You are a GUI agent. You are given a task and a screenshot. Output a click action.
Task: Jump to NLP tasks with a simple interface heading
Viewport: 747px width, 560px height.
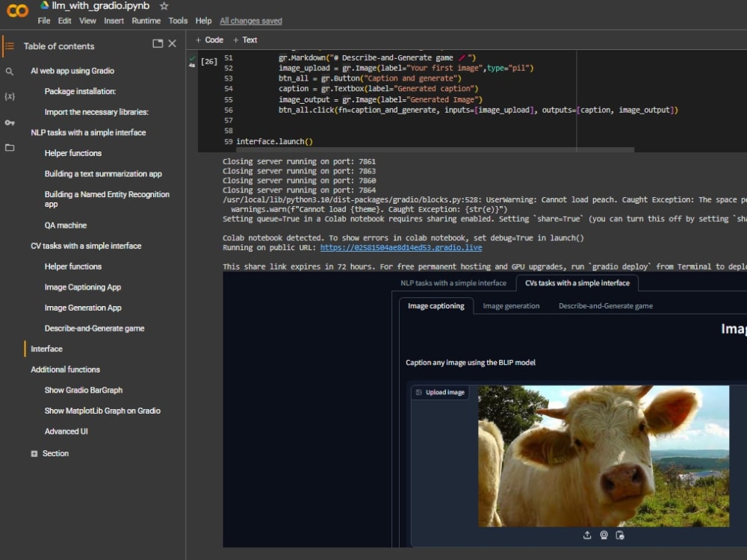tap(88, 132)
